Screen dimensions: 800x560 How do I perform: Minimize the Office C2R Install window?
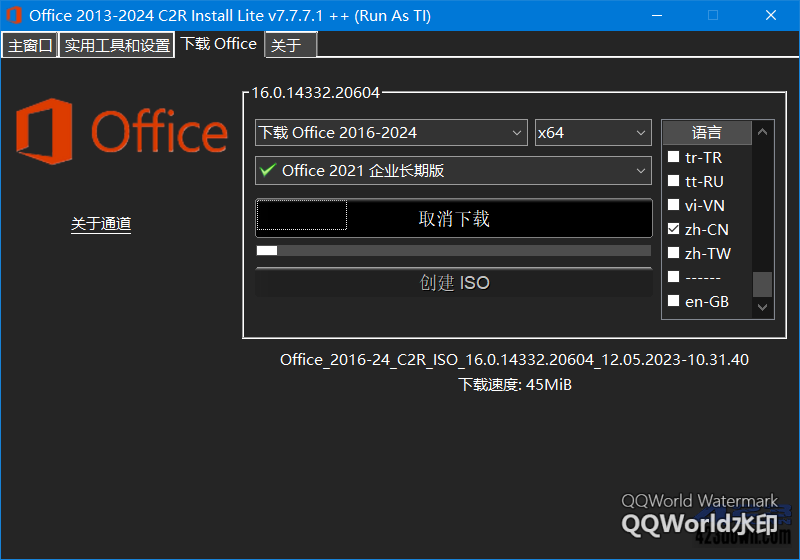[x=657, y=15]
